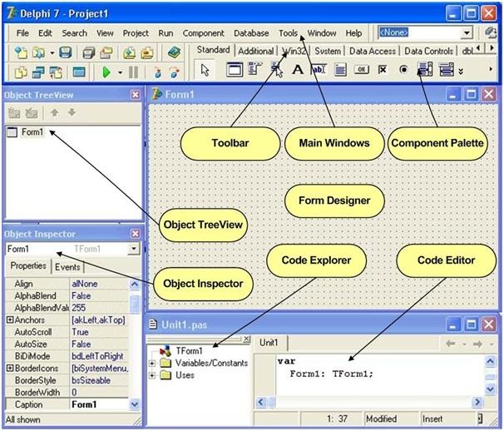This screenshot has width=504, height=431.
Task: Select the CheckBox component in palette
Action: tap(383, 70)
